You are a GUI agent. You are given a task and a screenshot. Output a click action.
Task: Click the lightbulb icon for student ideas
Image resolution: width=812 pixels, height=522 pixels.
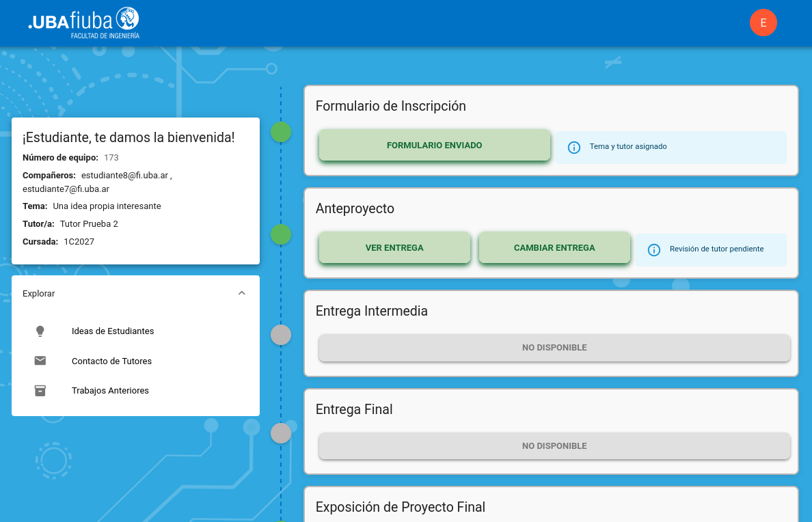click(x=40, y=331)
